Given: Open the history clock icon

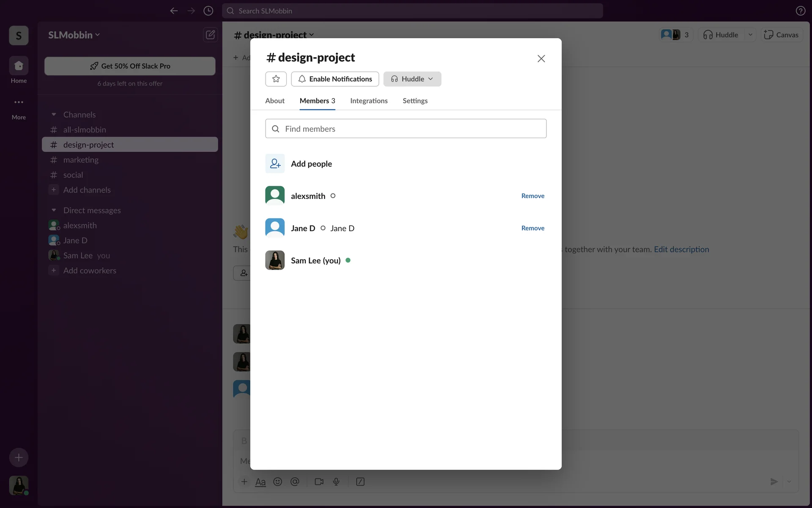Looking at the screenshot, I should [x=208, y=11].
